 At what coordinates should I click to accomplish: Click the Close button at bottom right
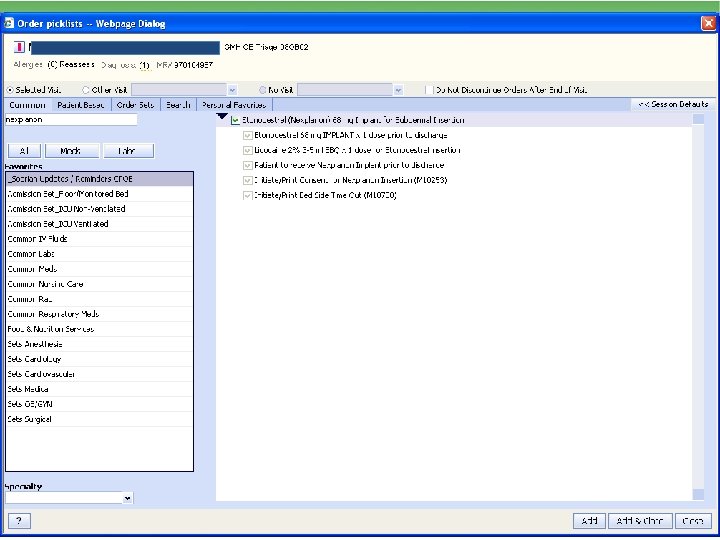point(693,521)
